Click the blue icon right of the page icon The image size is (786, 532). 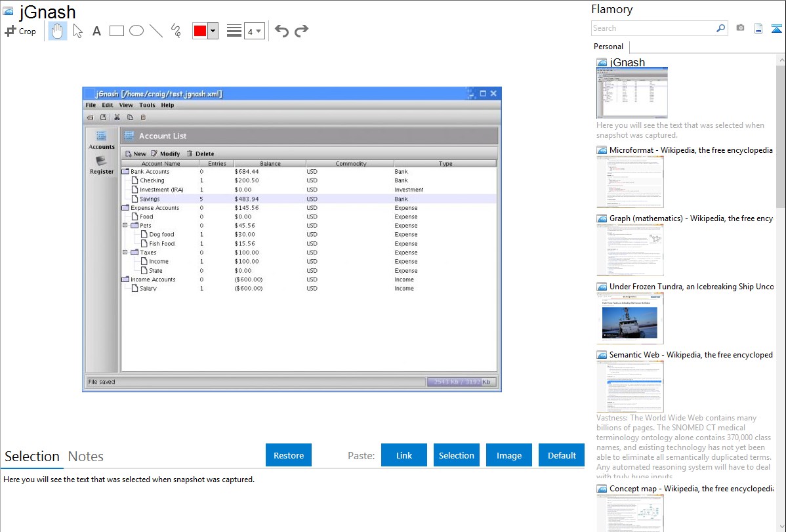(x=776, y=28)
